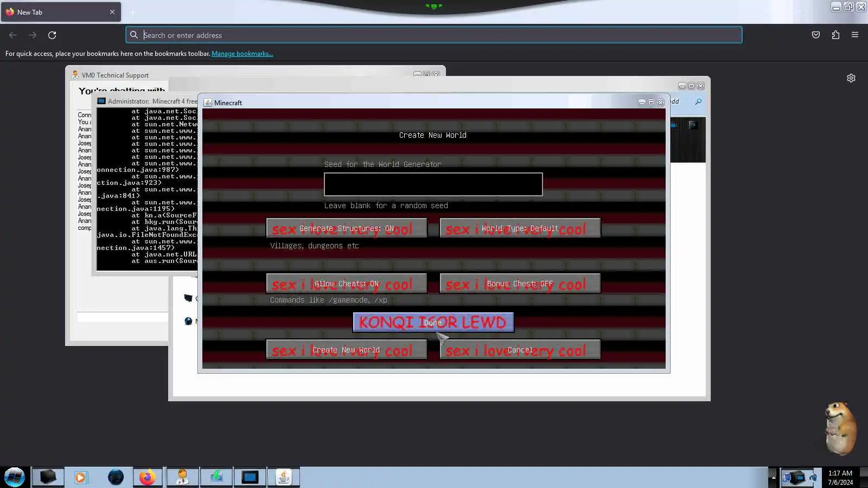
Task: Open VM0 Technical Support taskbar icon
Action: point(182,477)
